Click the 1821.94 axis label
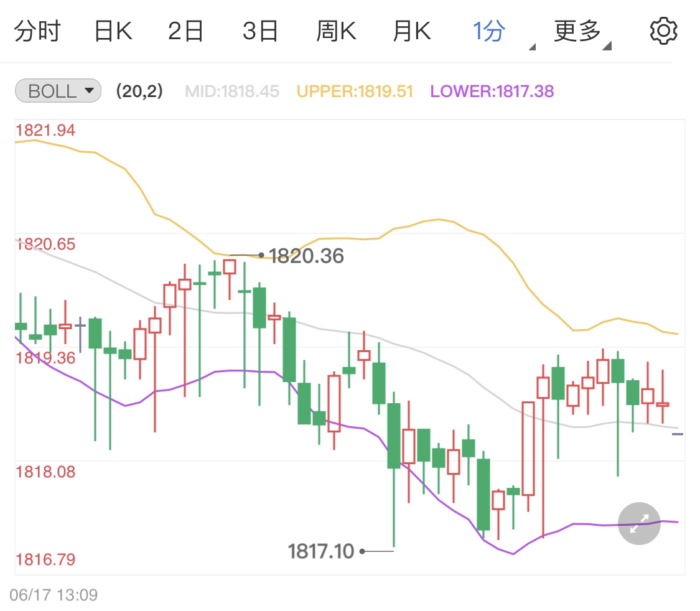The image size is (700, 611). point(45,130)
